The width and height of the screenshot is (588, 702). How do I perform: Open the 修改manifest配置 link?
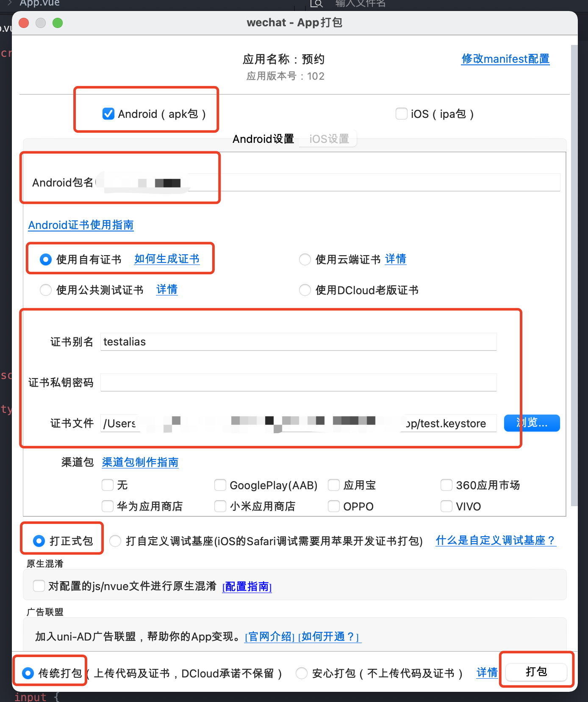point(505,59)
